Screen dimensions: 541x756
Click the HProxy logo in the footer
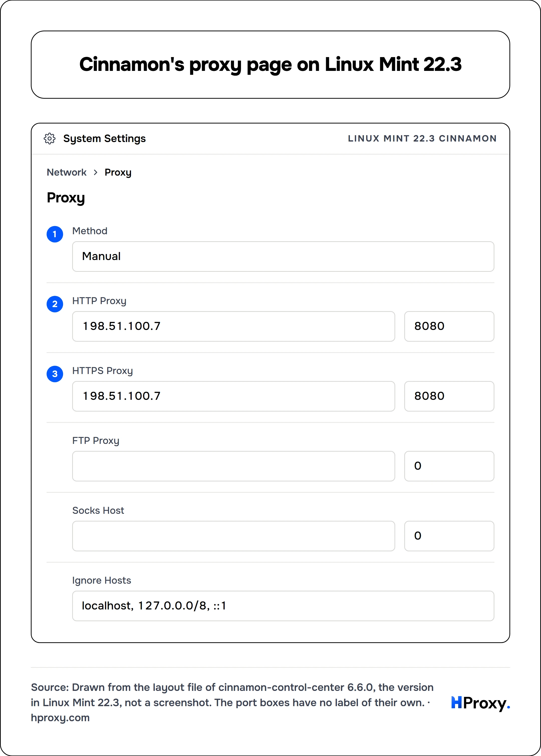point(481,703)
